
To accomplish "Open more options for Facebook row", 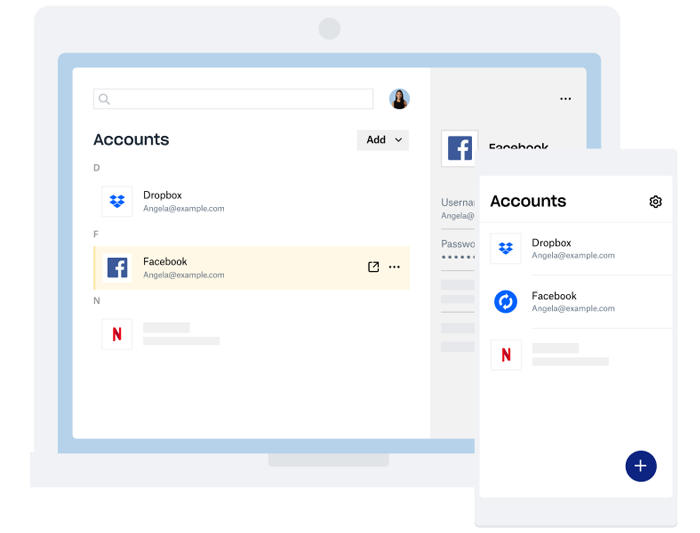I will click(x=394, y=267).
